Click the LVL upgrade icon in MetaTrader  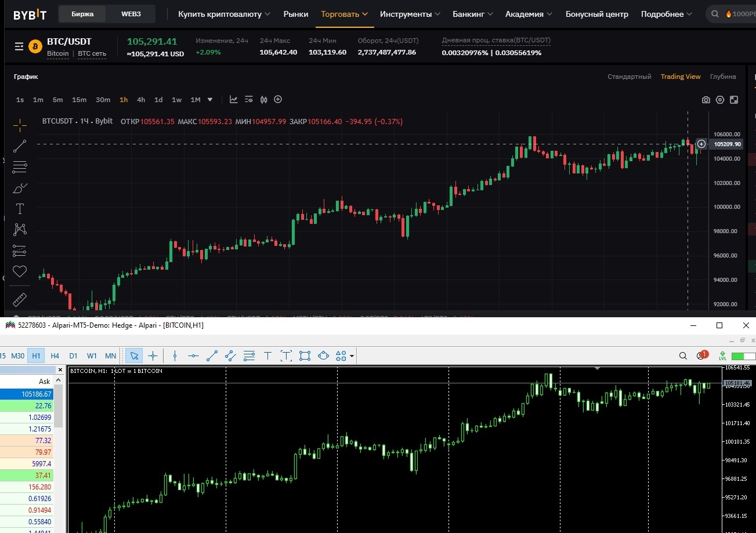point(722,356)
